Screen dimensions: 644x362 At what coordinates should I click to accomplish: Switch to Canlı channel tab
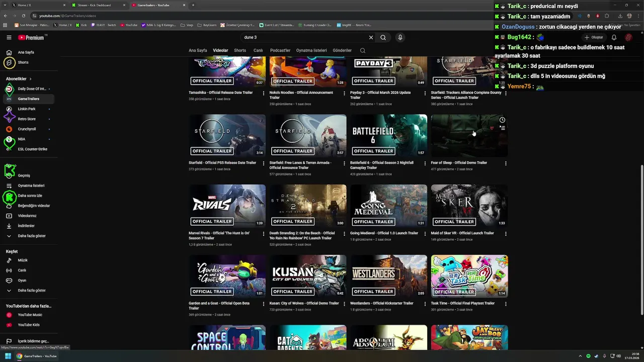pyautogui.click(x=258, y=51)
